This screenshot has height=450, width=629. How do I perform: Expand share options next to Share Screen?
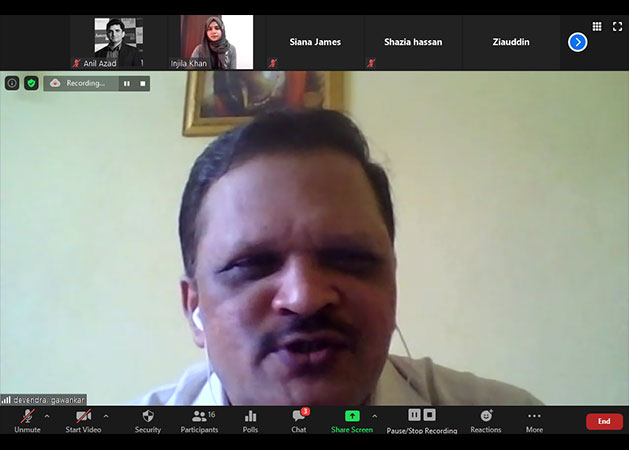click(x=375, y=415)
